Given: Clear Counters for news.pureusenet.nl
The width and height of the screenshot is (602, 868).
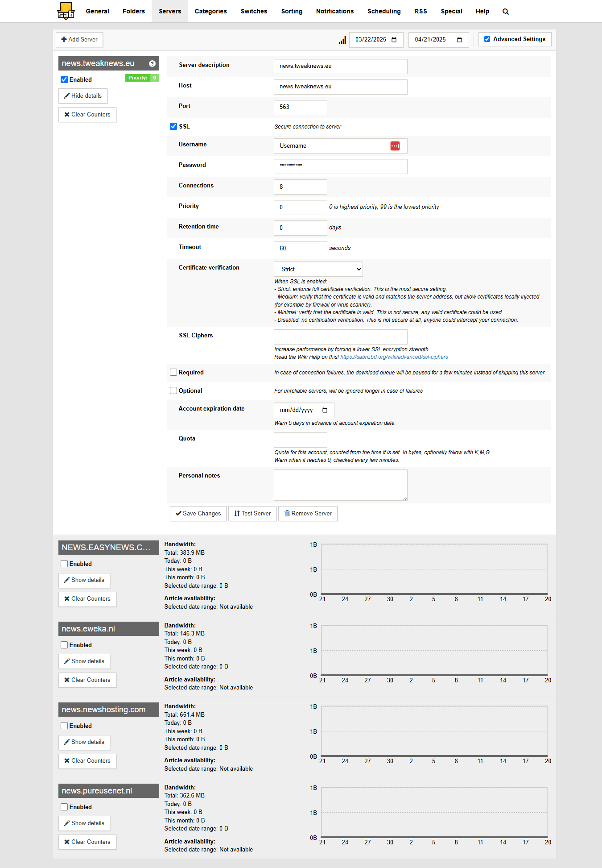Looking at the screenshot, I should pyautogui.click(x=87, y=842).
